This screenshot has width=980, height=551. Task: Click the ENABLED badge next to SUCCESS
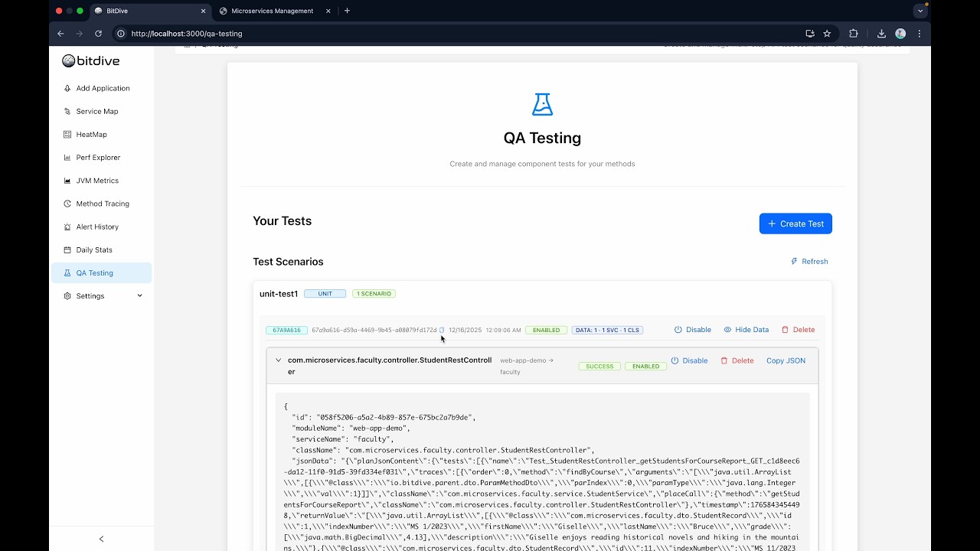[x=645, y=367]
